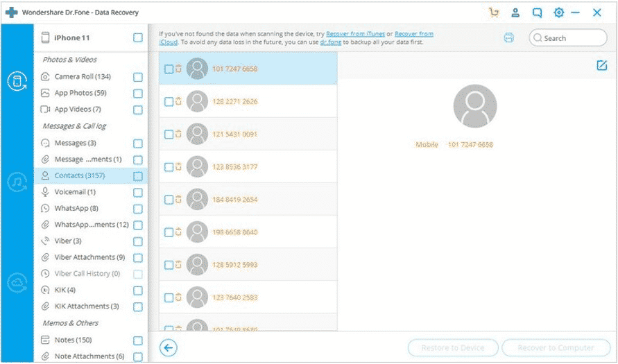Open the Voicemail (1) category
Viewport: 618px width, 364px height.
click(75, 192)
